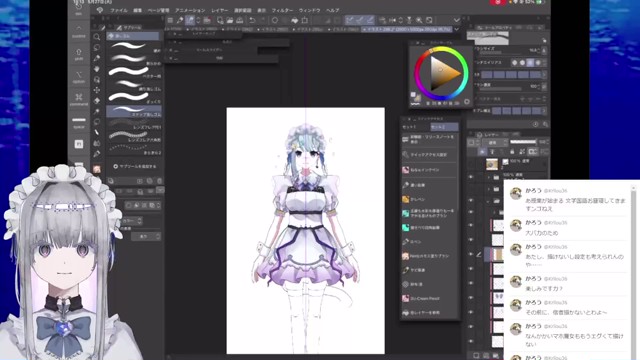Toggle visibility eye of the highlighted layer

click(x=471, y=254)
